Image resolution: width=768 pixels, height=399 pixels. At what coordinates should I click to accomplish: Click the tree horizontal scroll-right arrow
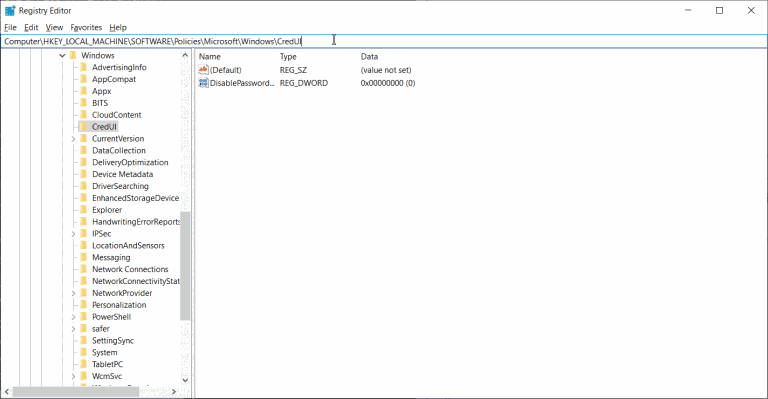[x=174, y=392]
